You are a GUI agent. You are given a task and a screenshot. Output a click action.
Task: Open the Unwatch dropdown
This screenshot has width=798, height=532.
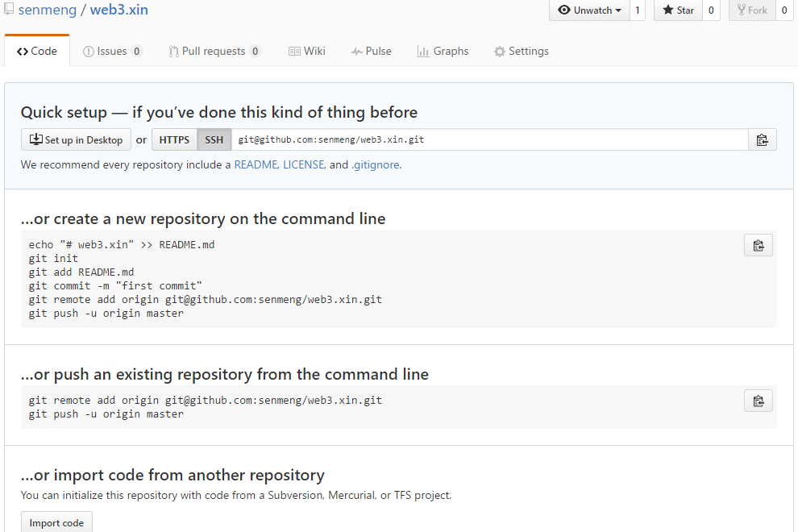pyautogui.click(x=589, y=10)
